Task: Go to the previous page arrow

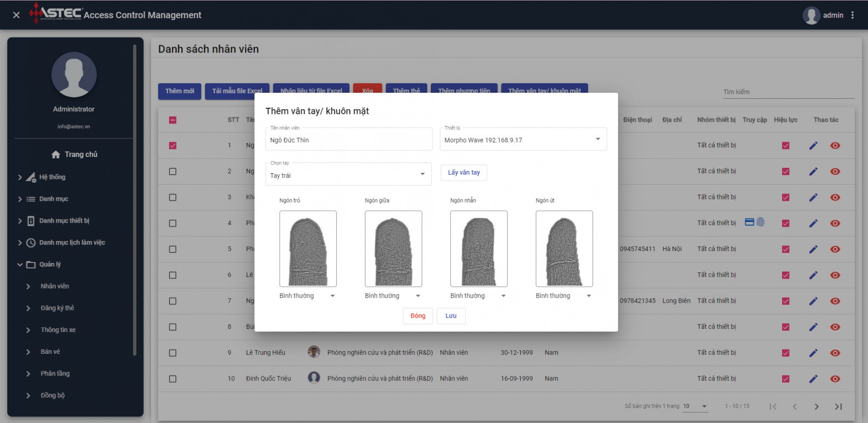Action: pos(794,407)
